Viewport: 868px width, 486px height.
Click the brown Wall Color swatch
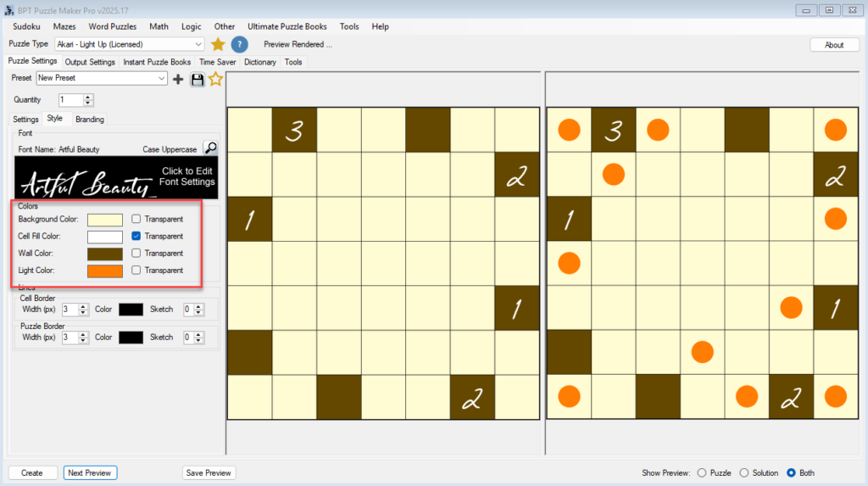[x=105, y=254]
